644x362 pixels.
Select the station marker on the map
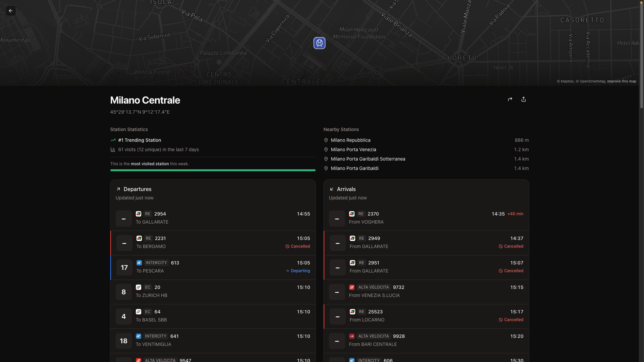tap(319, 43)
